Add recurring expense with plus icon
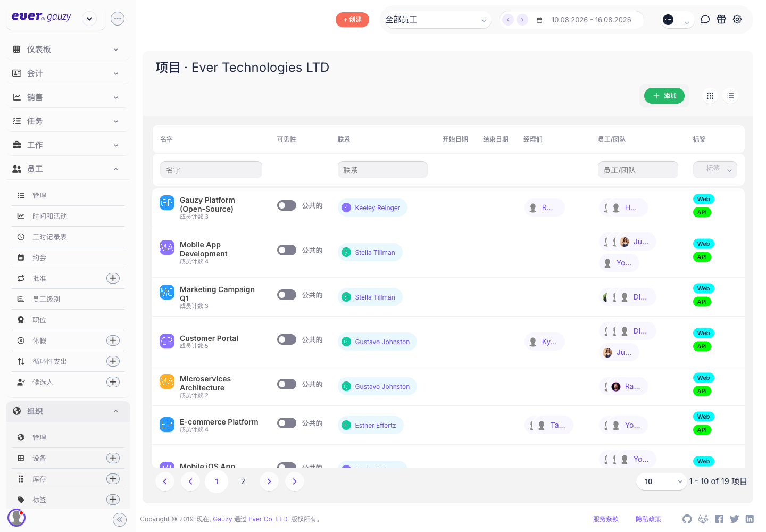 (x=113, y=361)
